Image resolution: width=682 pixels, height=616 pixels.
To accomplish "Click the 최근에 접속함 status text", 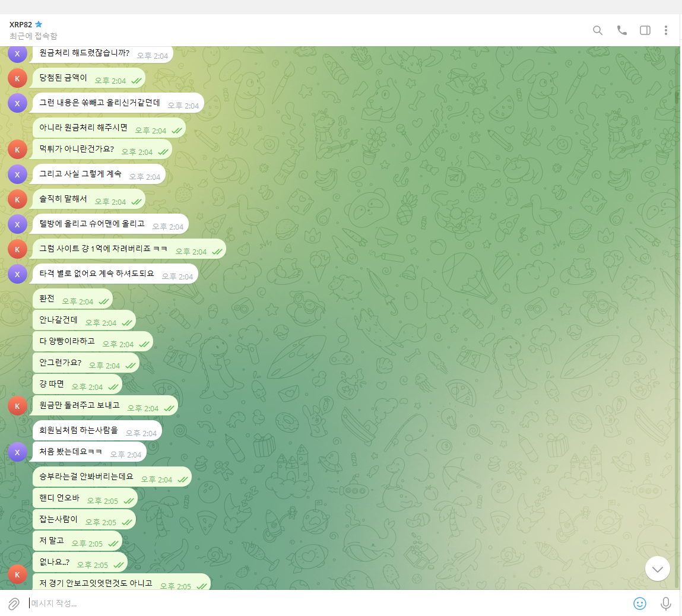I will point(33,36).
